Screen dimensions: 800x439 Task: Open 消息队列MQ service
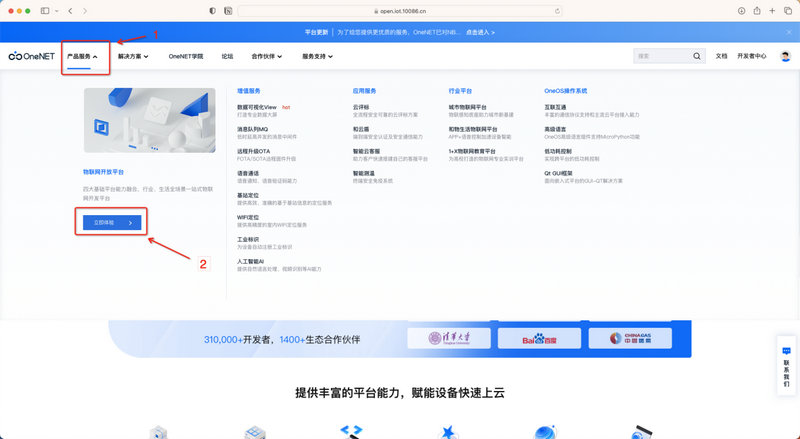tap(253, 129)
